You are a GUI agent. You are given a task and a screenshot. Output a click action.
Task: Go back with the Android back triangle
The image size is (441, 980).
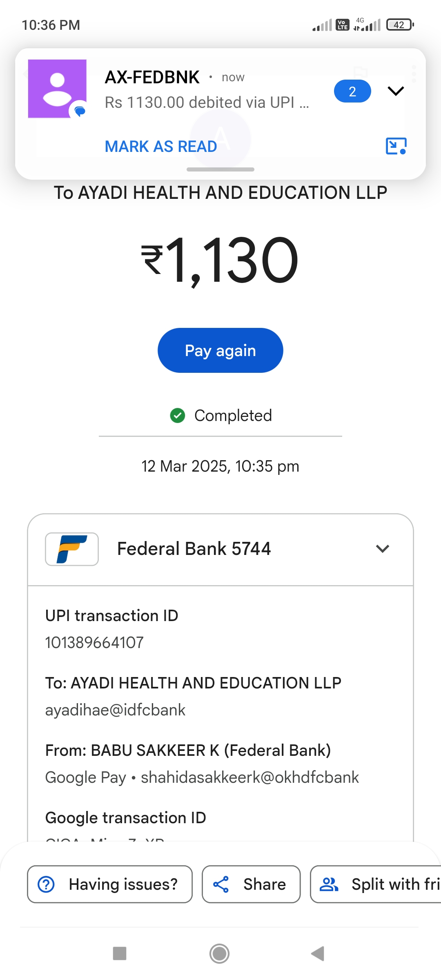[x=318, y=953]
